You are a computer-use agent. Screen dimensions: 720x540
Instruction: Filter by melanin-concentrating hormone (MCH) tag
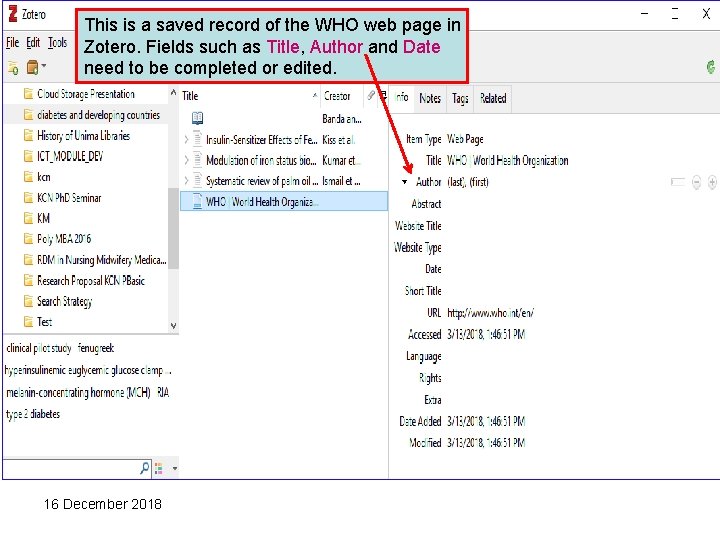[78, 393]
